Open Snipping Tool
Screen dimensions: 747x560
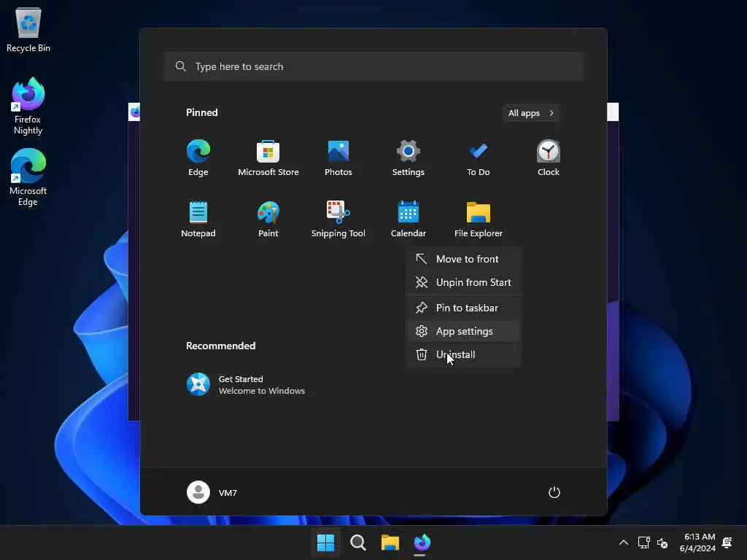(x=338, y=219)
